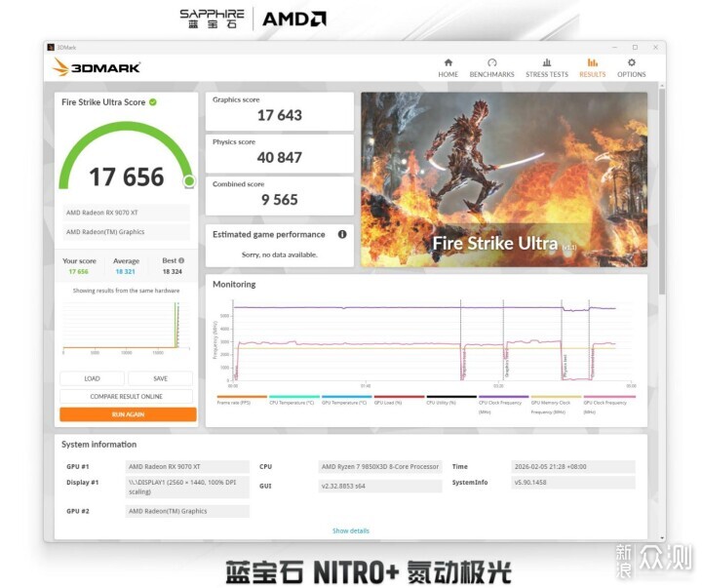The width and height of the screenshot is (702, 588).
Task: Click the GUI version v2.32.8853 s64
Action: pos(379,486)
